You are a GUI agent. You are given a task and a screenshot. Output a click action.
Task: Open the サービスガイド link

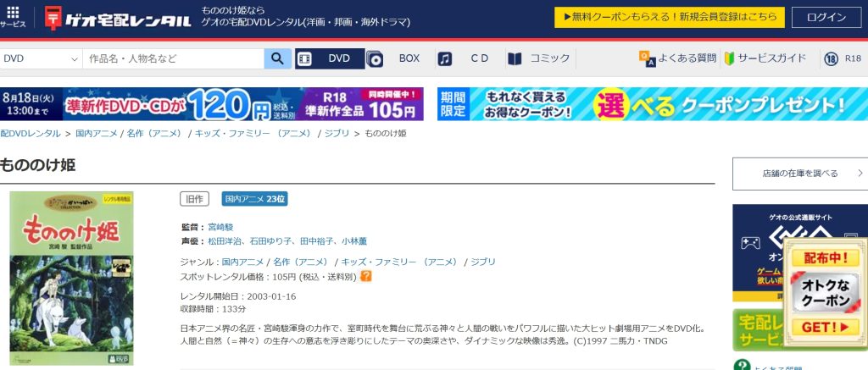coord(771,58)
